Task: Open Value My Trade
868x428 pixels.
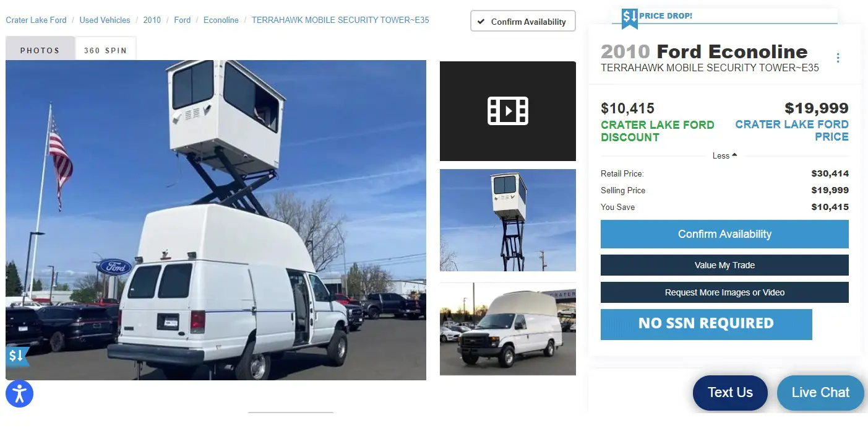Action: coord(724,265)
